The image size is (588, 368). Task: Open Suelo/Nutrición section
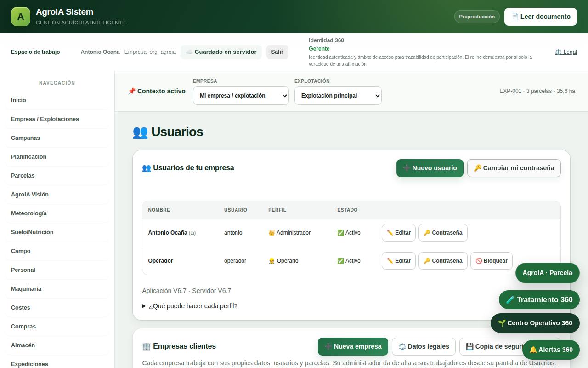(x=57, y=232)
